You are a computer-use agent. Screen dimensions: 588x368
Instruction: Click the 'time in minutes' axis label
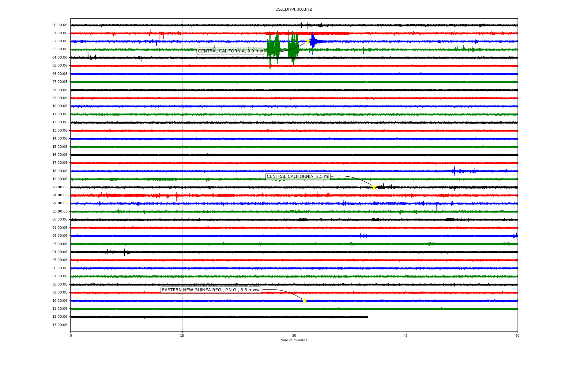point(293,340)
